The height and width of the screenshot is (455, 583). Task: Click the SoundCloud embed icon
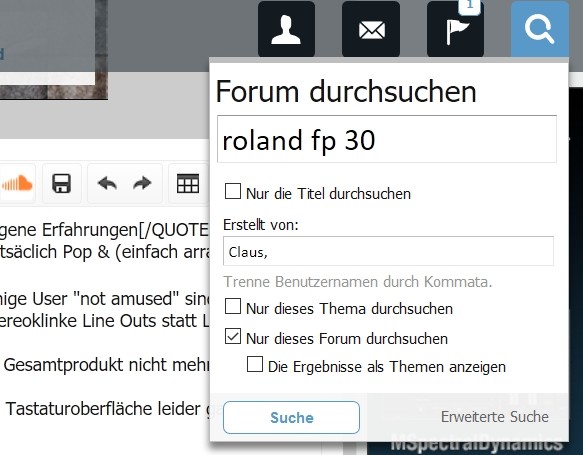click(17, 183)
